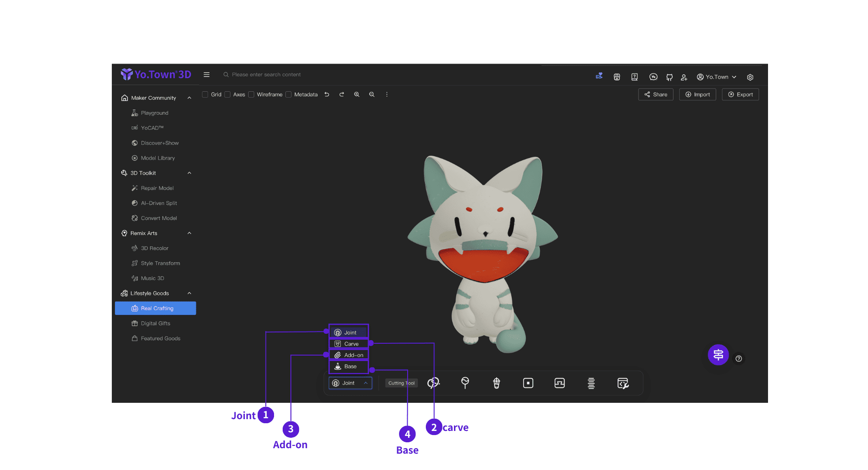This screenshot has height=470, width=868.
Task: Click the redo arrow icon
Action: 342,94
